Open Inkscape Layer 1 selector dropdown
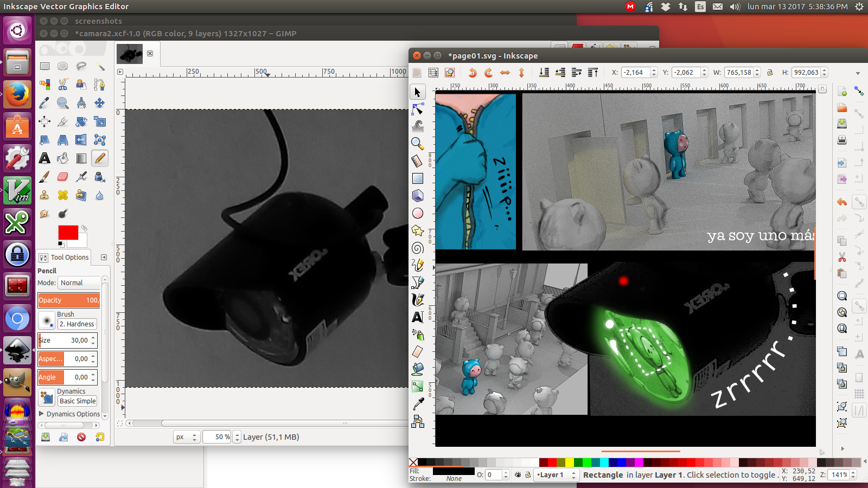The width and height of the screenshot is (868, 488). point(556,475)
